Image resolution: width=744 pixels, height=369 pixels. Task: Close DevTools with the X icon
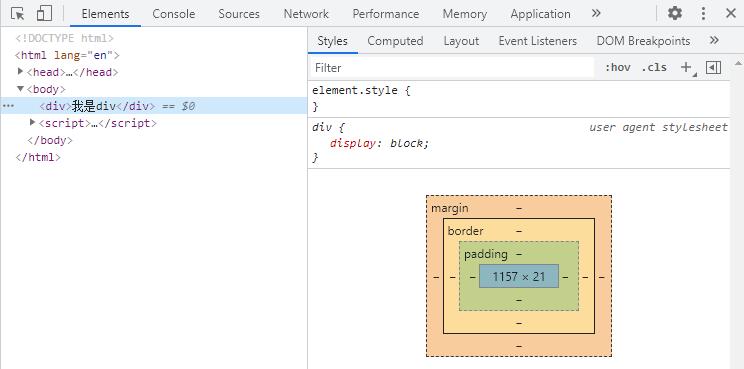tap(731, 13)
